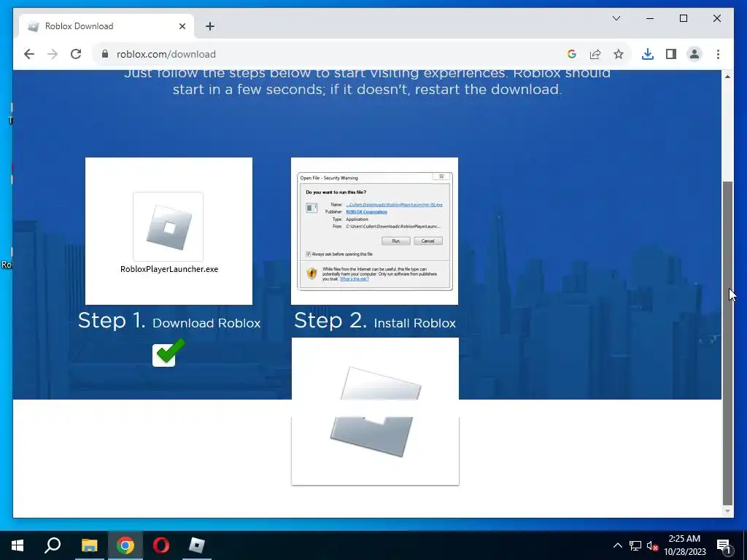View site information lock icon
Image resolution: width=747 pixels, height=560 pixels.
[105, 54]
